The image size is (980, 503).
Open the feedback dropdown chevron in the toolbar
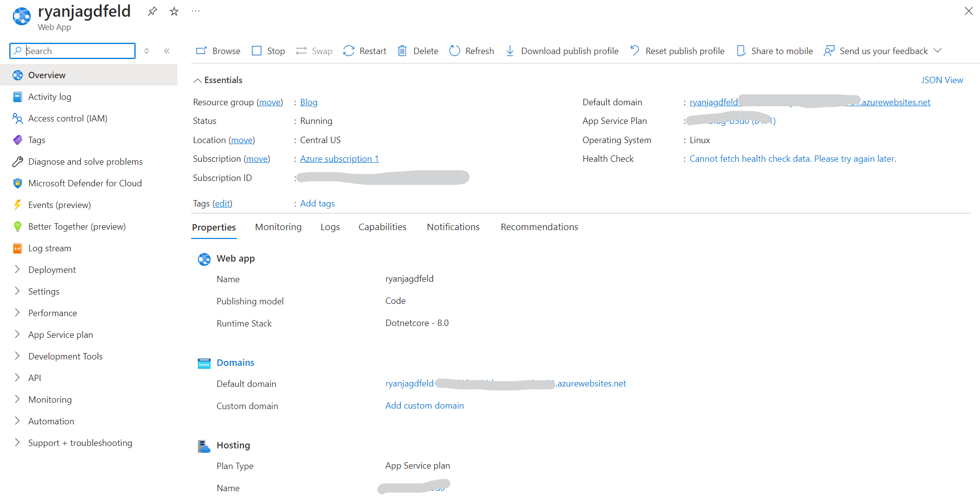click(937, 51)
